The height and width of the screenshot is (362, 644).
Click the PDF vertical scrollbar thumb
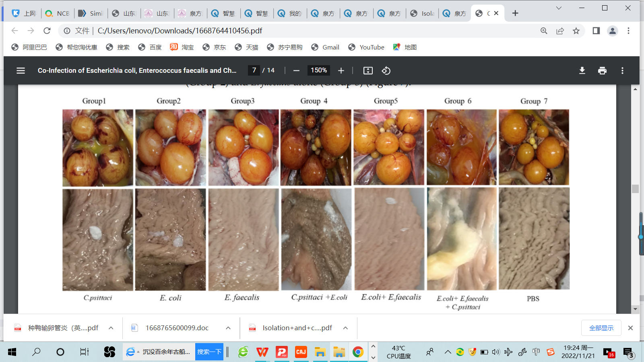(x=635, y=189)
